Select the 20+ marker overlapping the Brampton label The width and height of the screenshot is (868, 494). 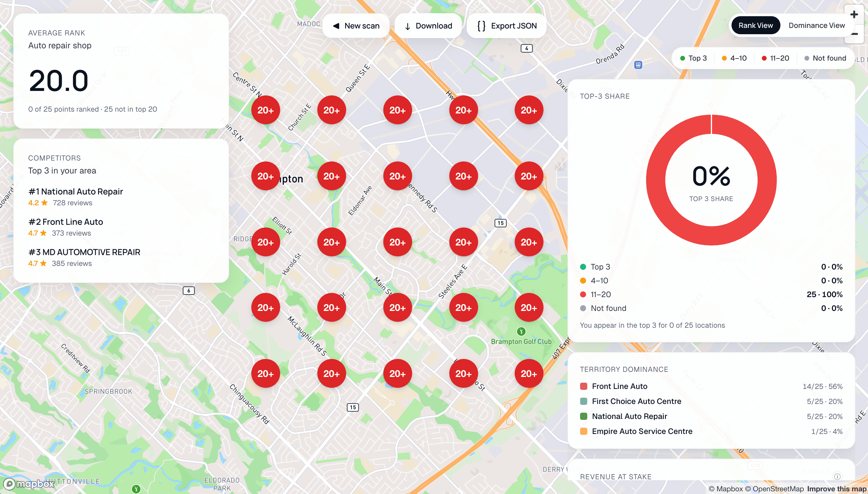coord(265,176)
